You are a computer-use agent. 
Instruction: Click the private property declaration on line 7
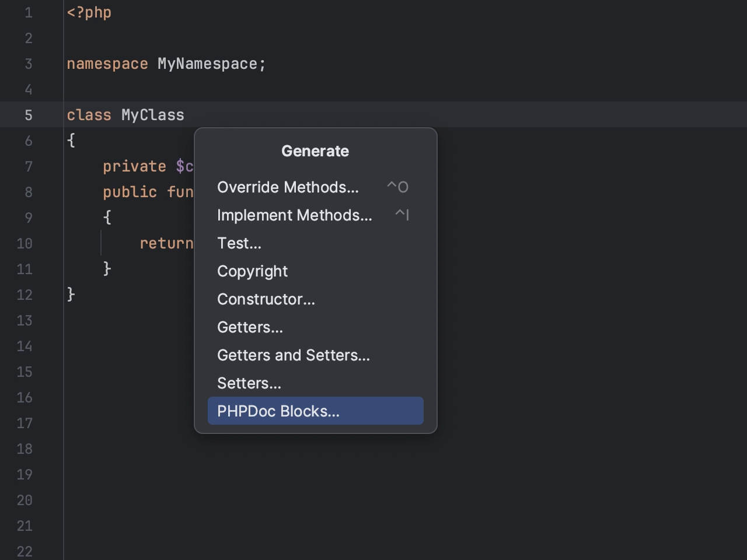click(x=146, y=166)
